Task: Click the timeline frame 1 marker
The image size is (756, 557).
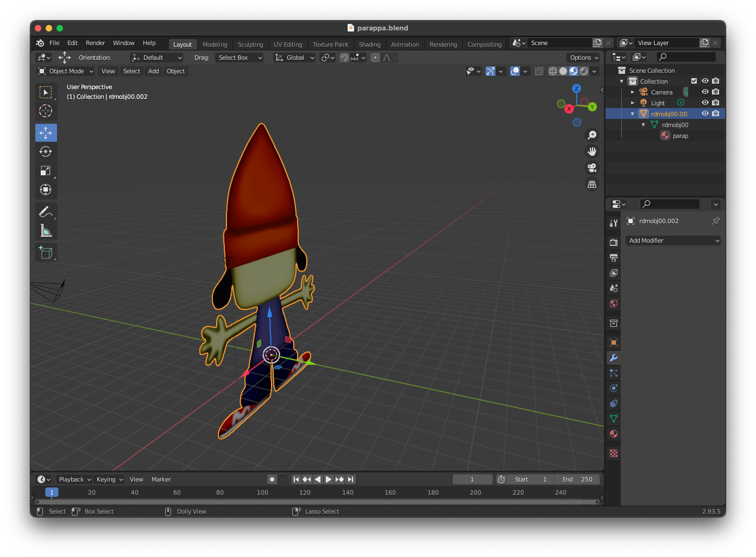Action: [x=52, y=492]
